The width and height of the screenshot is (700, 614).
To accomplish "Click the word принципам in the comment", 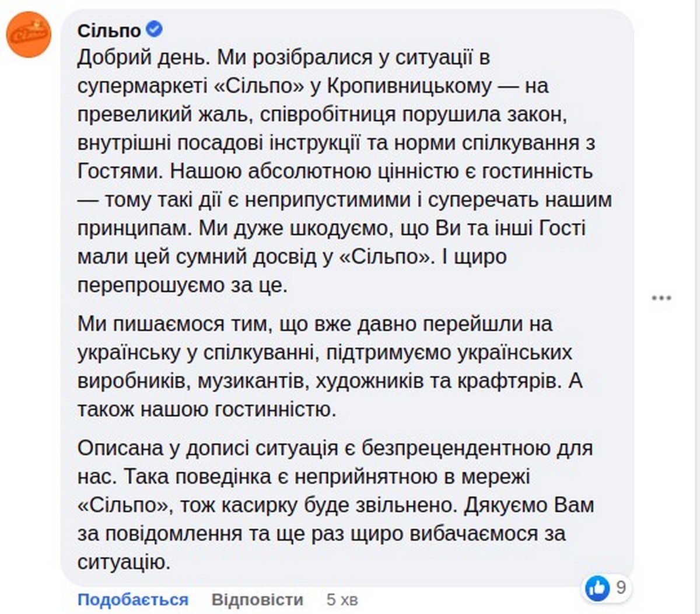I will (134, 228).
